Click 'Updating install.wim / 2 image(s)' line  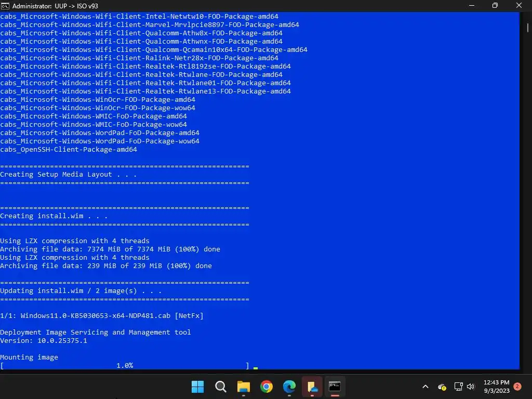click(81, 291)
